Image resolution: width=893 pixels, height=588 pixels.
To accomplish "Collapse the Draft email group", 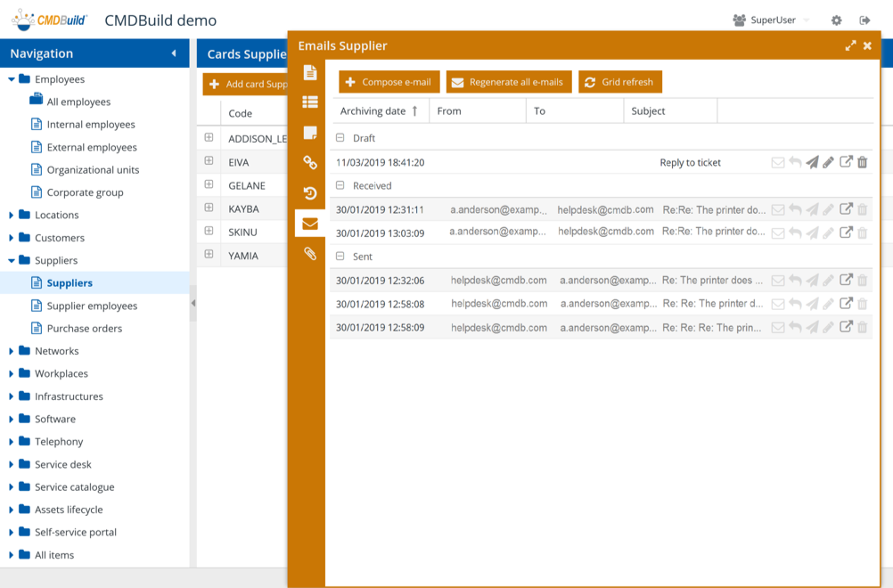I will pyautogui.click(x=340, y=138).
